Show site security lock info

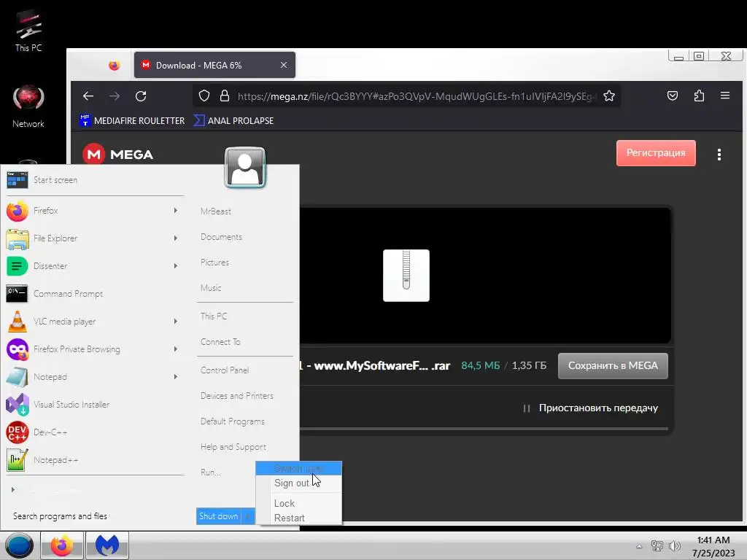click(225, 96)
